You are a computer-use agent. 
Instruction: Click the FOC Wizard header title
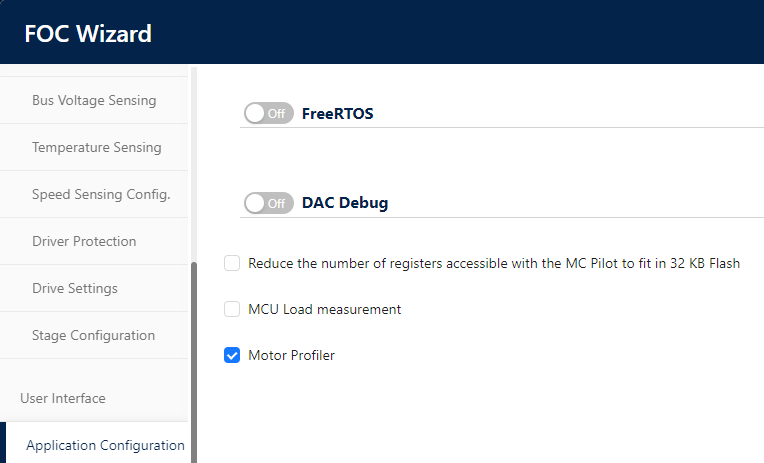click(88, 33)
